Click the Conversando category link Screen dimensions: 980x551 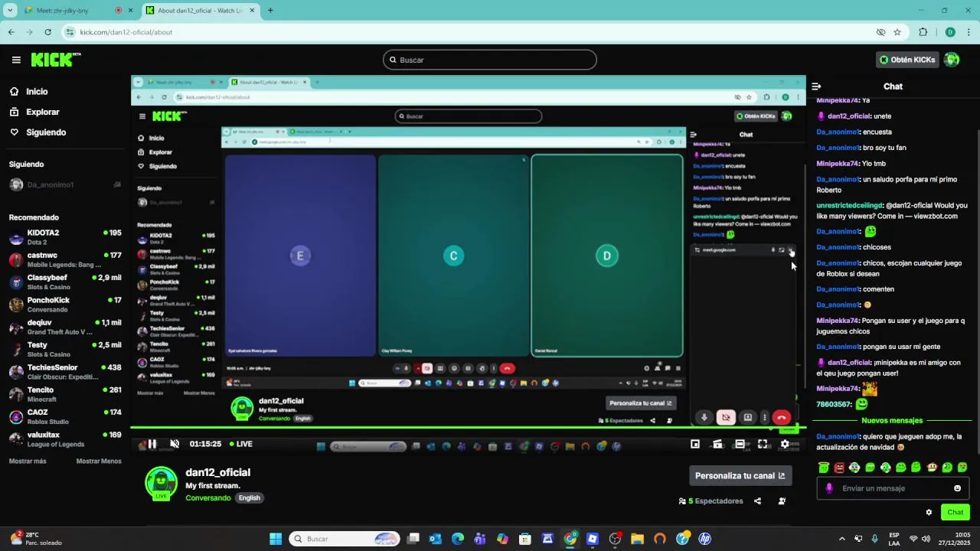coord(207,498)
